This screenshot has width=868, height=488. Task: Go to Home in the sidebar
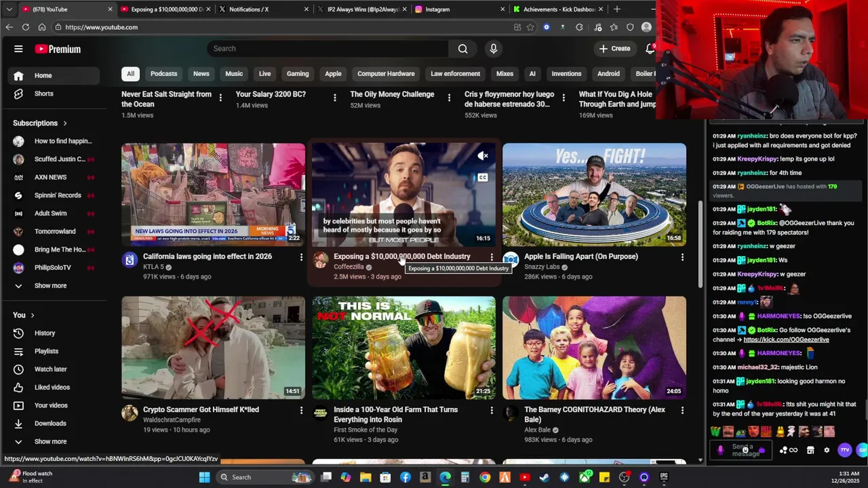(x=54, y=75)
